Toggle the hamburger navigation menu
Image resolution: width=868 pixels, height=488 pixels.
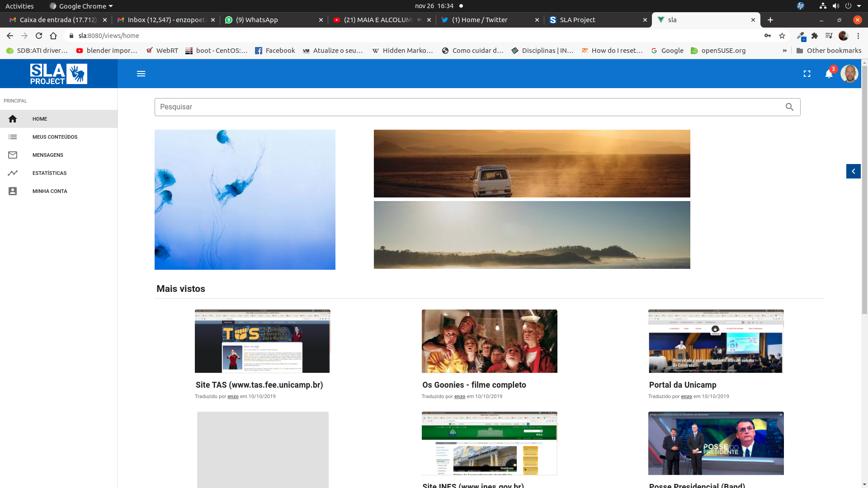(141, 74)
